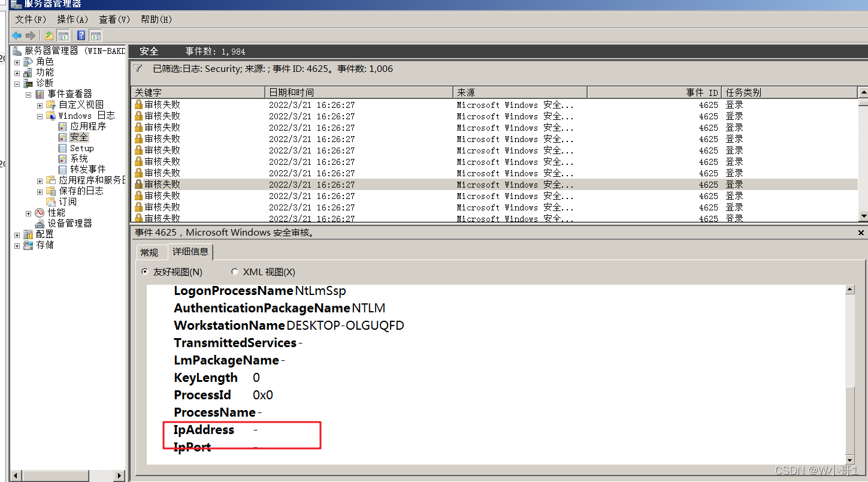Image resolution: width=868 pixels, height=482 pixels.
Task: Click the event list scrollbar down arrow
Action: click(863, 216)
